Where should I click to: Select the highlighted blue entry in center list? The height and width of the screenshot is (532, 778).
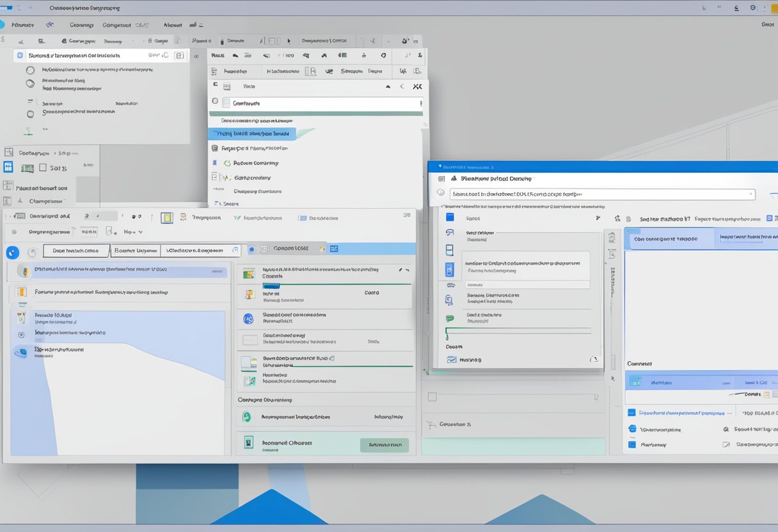pos(251,134)
